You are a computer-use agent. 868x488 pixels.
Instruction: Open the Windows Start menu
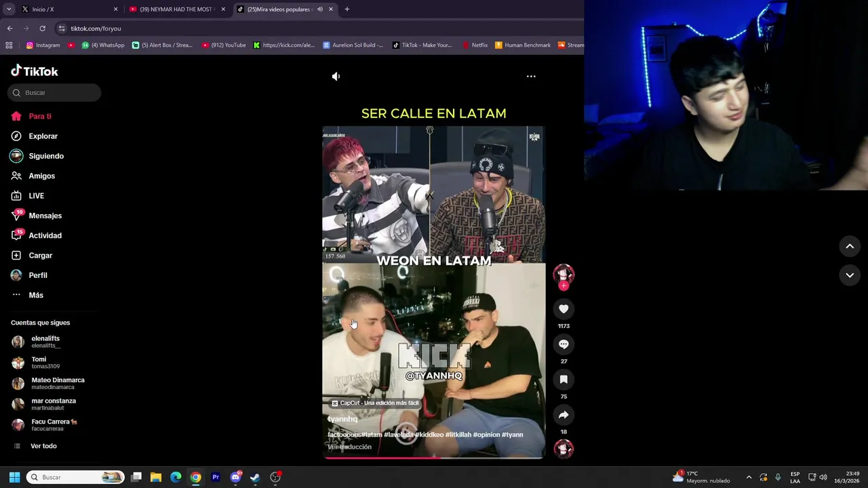tap(14, 478)
